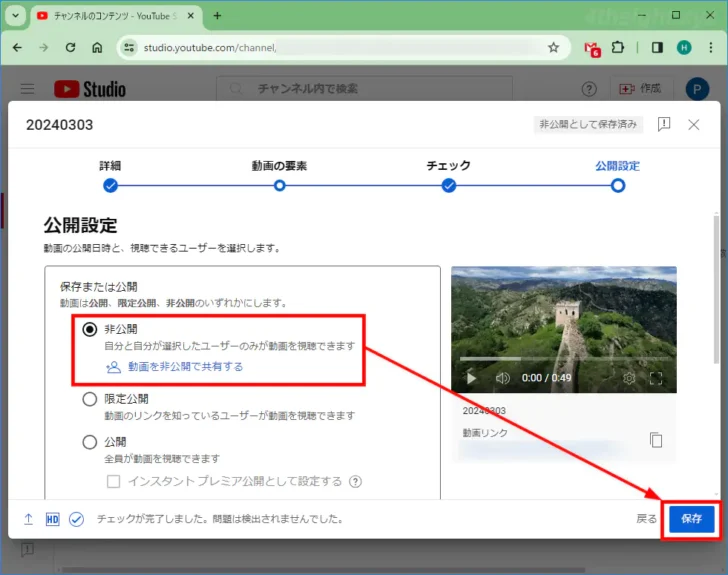Open Gmail extension icon with badge

click(592, 48)
